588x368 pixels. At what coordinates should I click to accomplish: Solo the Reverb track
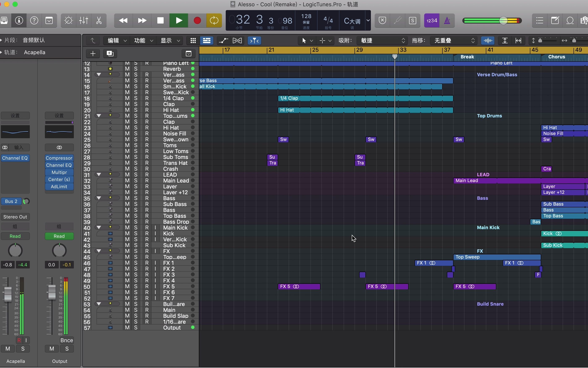point(136,69)
